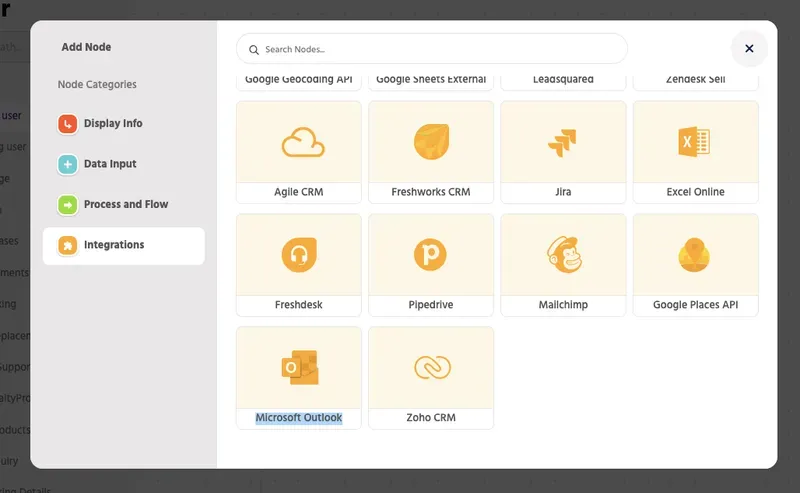Viewport: 800px width, 493px height.
Task: Click the Agile CRM label
Action: (298, 192)
